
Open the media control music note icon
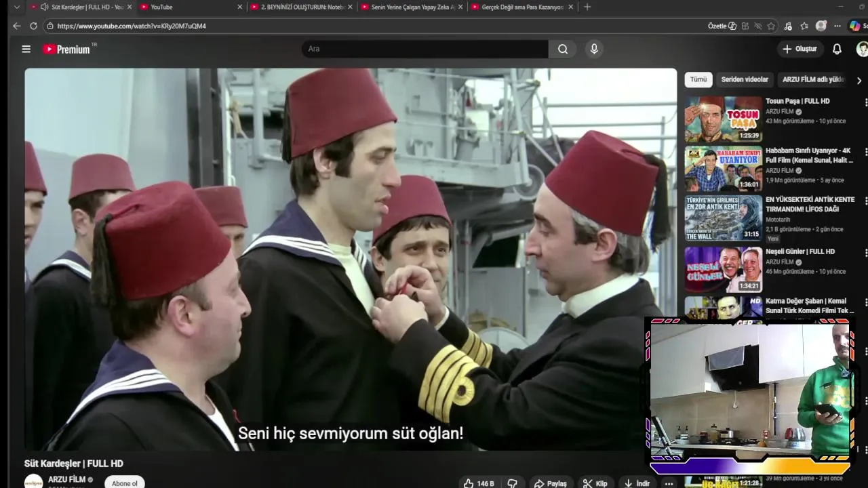pyautogui.click(x=788, y=26)
